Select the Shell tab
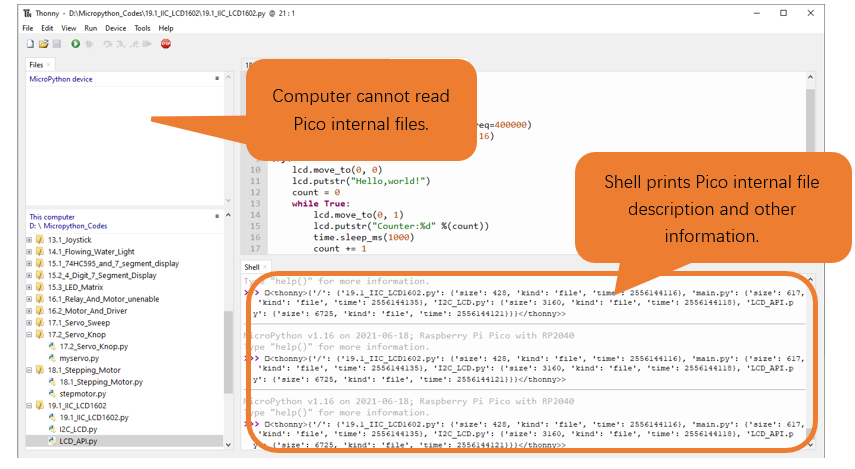855x469 pixels. [252, 267]
